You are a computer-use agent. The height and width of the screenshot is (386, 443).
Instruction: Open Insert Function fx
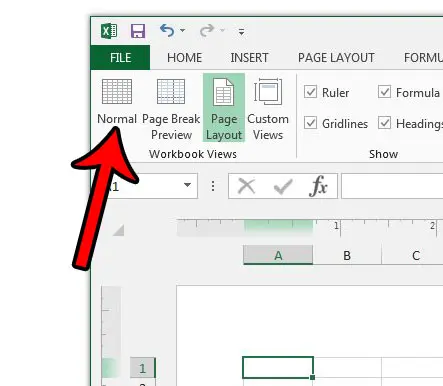click(x=318, y=185)
